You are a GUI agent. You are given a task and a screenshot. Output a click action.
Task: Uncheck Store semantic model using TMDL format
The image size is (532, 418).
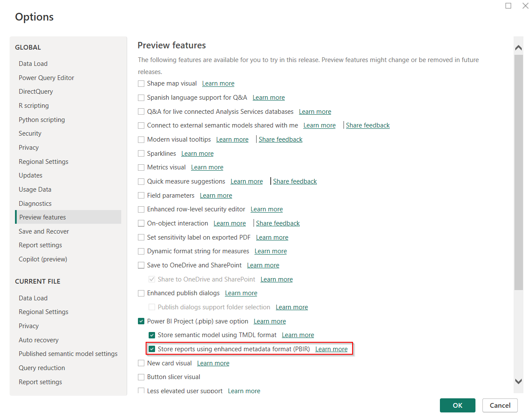click(152, 335)
